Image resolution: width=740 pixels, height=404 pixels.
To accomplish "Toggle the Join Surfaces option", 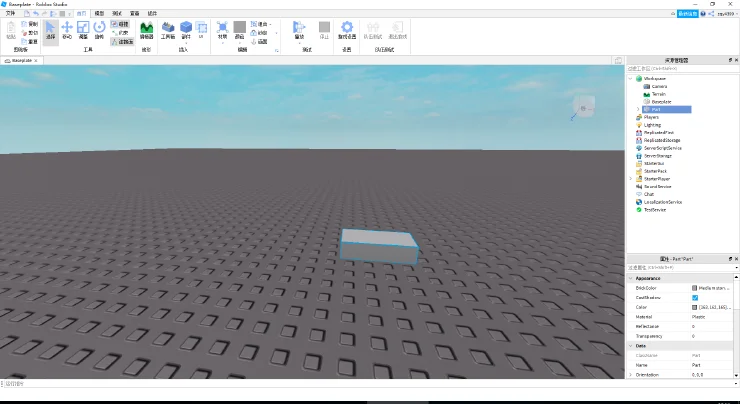I will coord(122,42).
